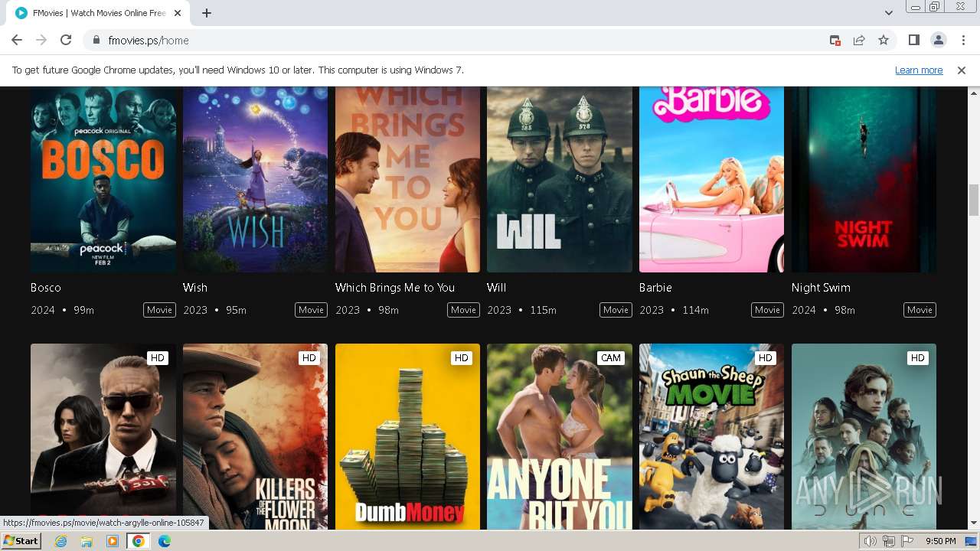This screenshot has height=551, width=980.
Task: Go back using the browser back arrow
Action: click(x=17, y=41)
